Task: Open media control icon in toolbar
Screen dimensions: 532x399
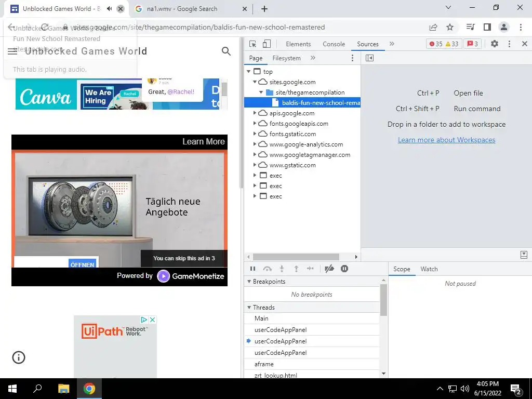Action: (471, 27)
